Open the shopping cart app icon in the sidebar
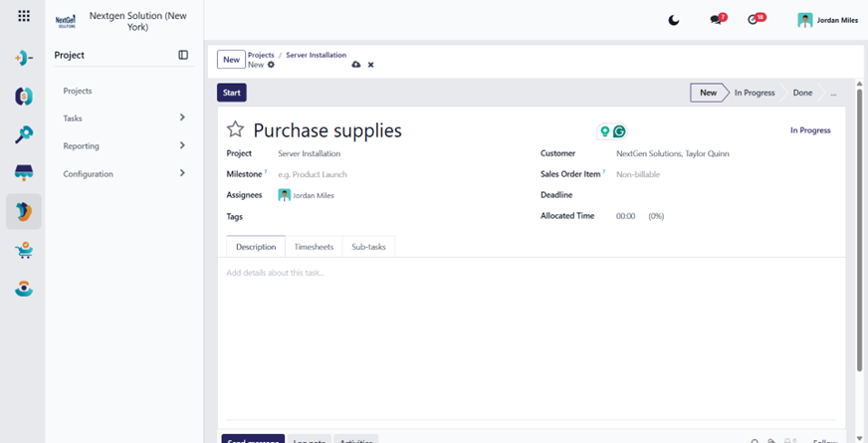Image resolution: width=868 pixels, height=443 pixels. point(24,252)
